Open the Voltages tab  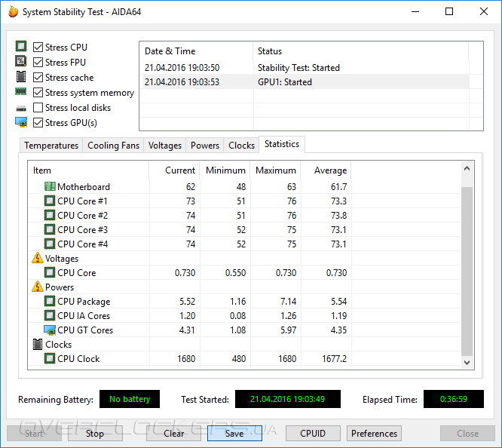165,146
